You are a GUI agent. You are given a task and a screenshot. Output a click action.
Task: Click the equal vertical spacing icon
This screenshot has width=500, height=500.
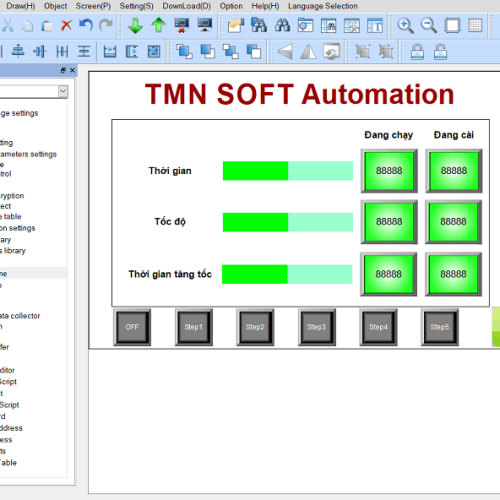84,51
